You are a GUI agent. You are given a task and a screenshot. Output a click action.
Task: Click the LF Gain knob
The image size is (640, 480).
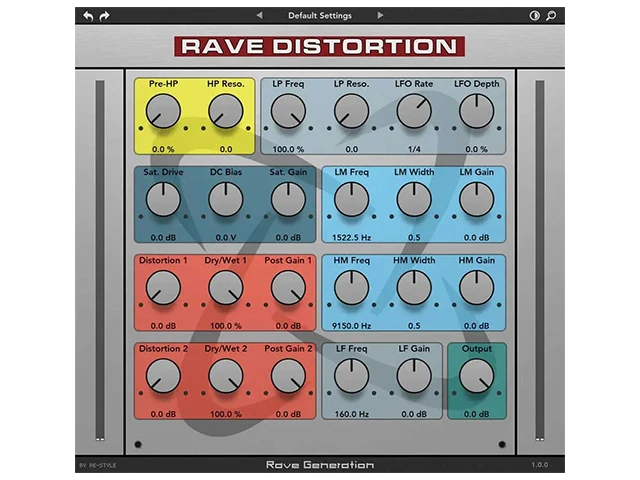(414, 376)
